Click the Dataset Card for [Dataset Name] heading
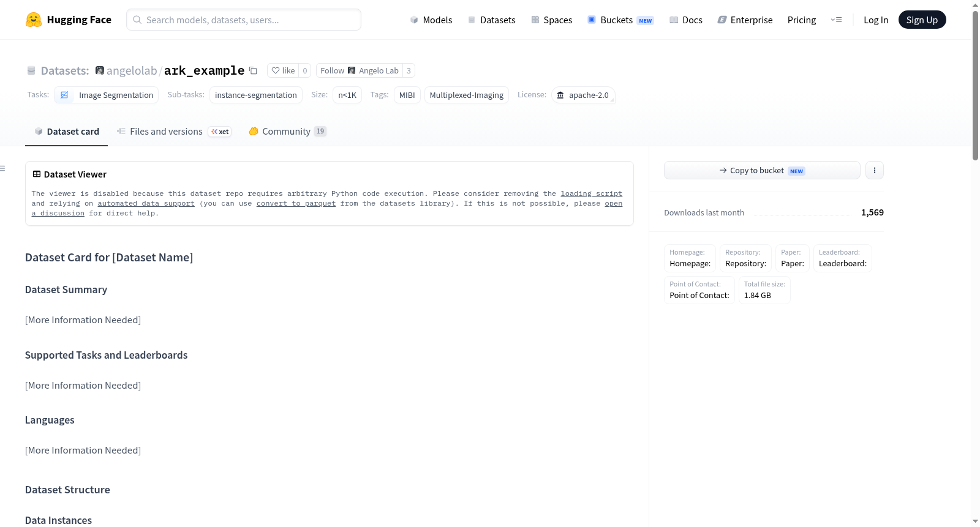980x527 pixels. click(109, 258)
